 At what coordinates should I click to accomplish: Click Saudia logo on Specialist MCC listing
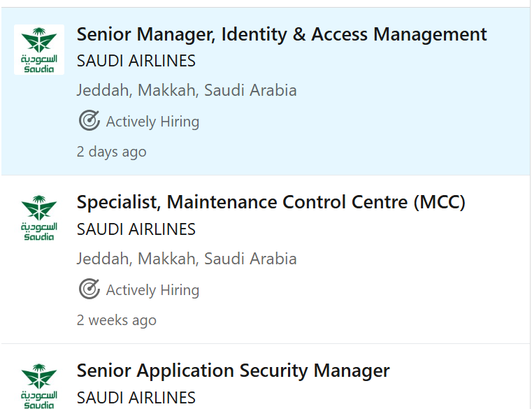point(39,217)
